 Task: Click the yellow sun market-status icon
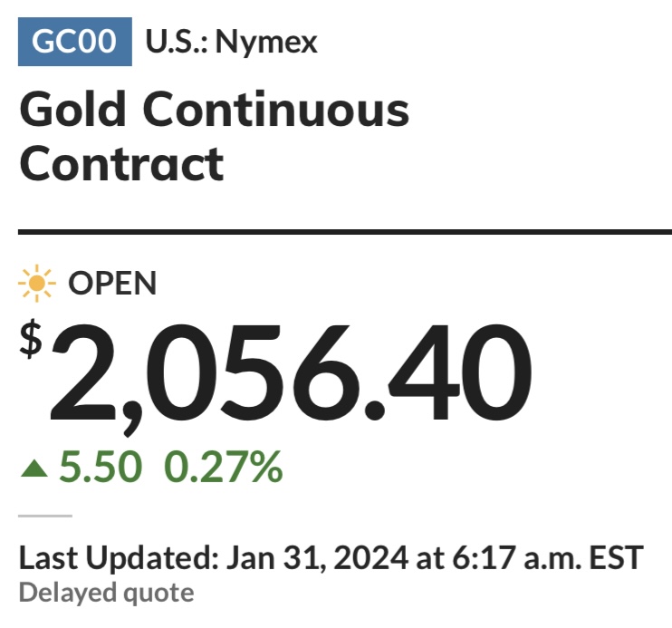point(37,283)
